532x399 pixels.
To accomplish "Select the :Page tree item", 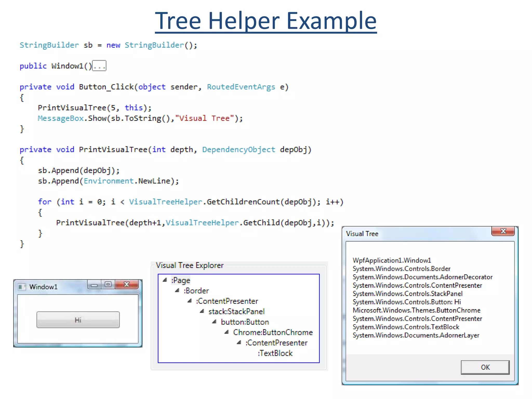I will (181, 280).
